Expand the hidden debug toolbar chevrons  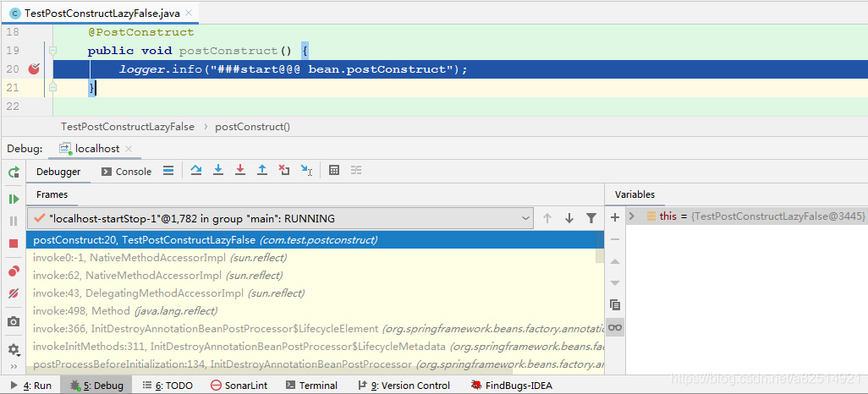point(14,366)
